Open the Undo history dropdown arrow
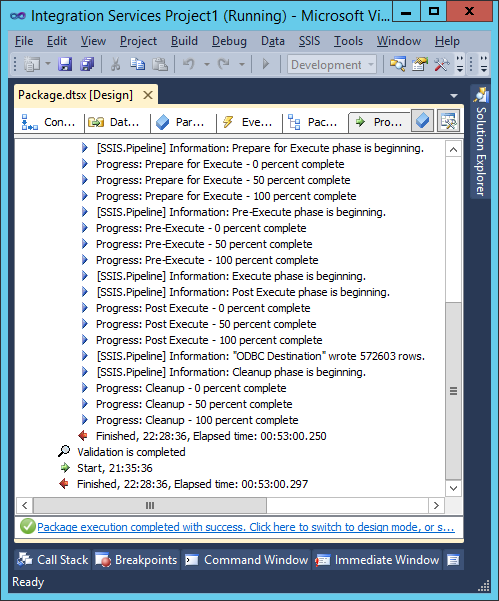The height and width of the screenshot is (601, 499). [x=207, y=64]
